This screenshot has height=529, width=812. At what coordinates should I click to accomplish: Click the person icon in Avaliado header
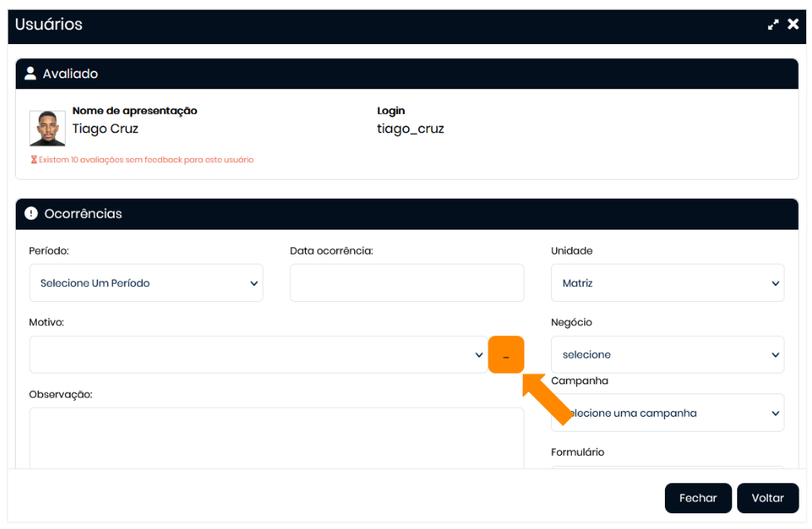(x=31, y=74)
